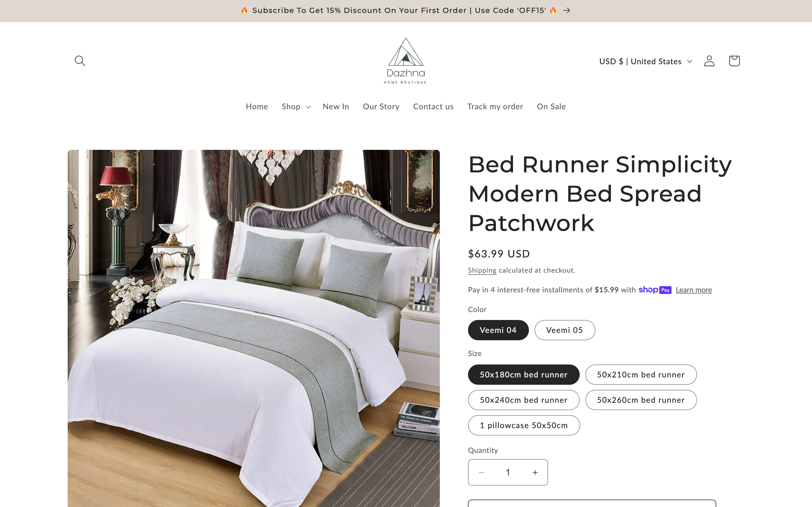Expand the Shop menu dropdown
The width and height of the screenshot is (812, 507).
[296, 107]
